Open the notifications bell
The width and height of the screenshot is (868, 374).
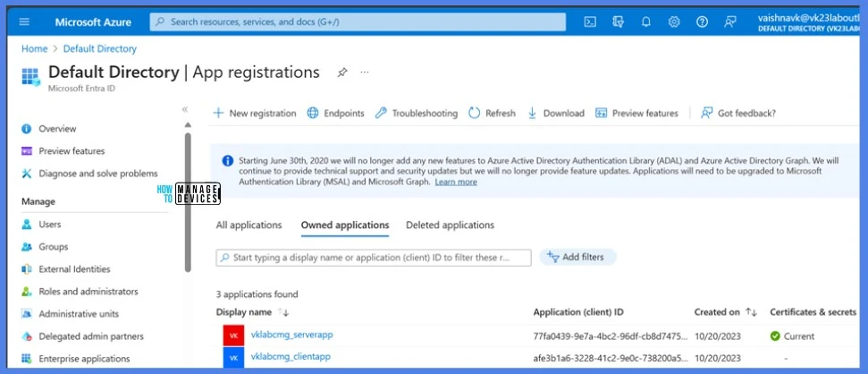[646, 22]
